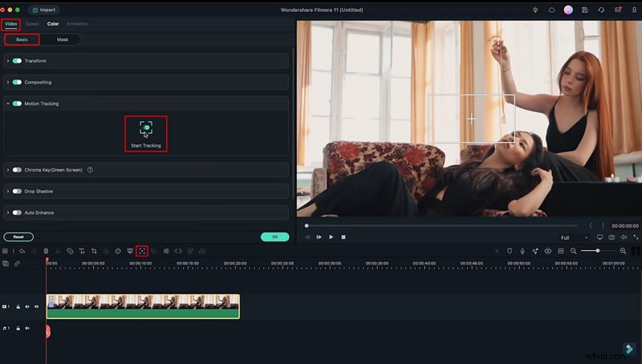Toggle the Compositing switch
This screenshot has width=642, height=364.
[x=17, y=83]
